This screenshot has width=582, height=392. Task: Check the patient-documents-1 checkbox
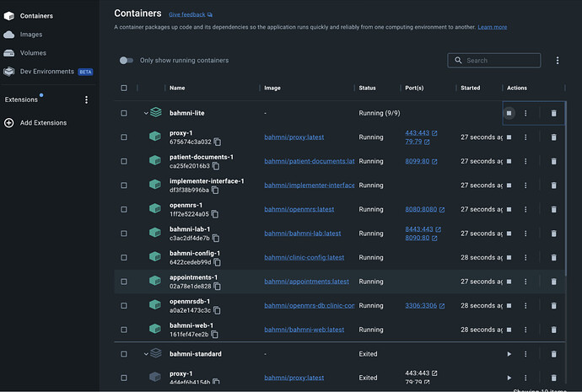(x=124, y=161)
